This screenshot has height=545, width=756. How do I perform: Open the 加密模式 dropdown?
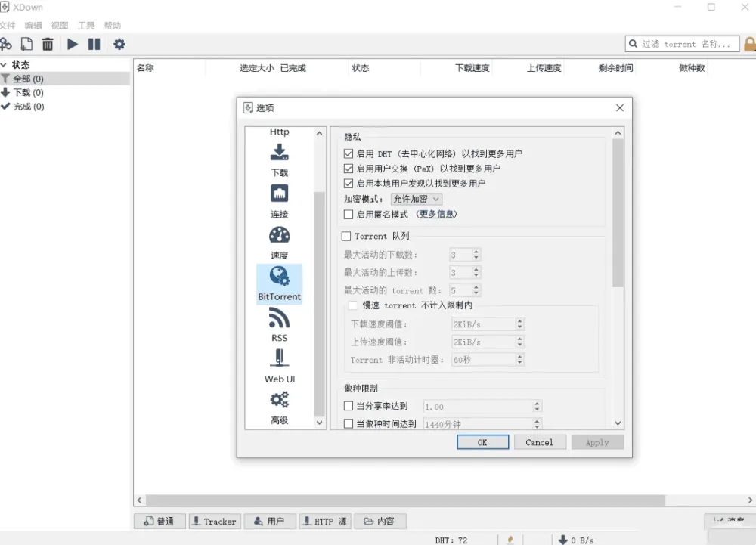coord(414,200)
